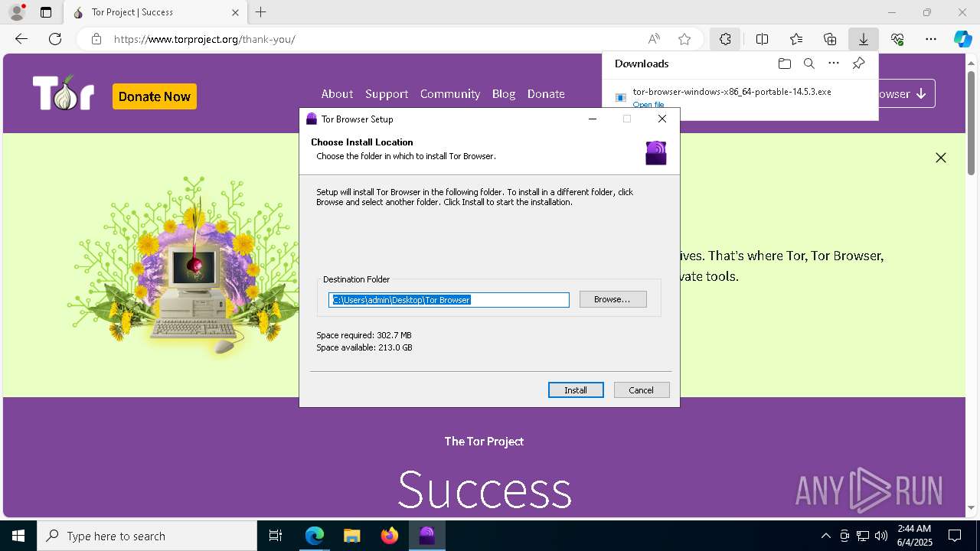Select tor-browser portable exe download entry
The height and width of the screenshot is (551, 980).
click(732, 92)
